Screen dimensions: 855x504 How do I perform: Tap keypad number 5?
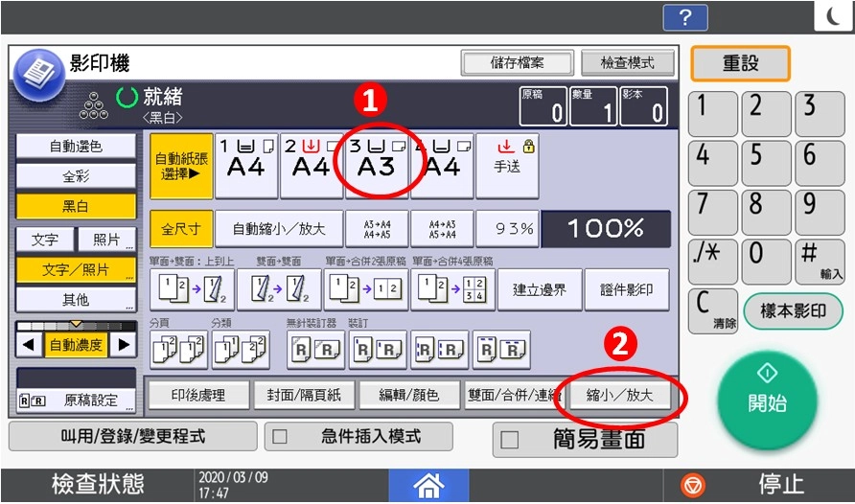767,162
